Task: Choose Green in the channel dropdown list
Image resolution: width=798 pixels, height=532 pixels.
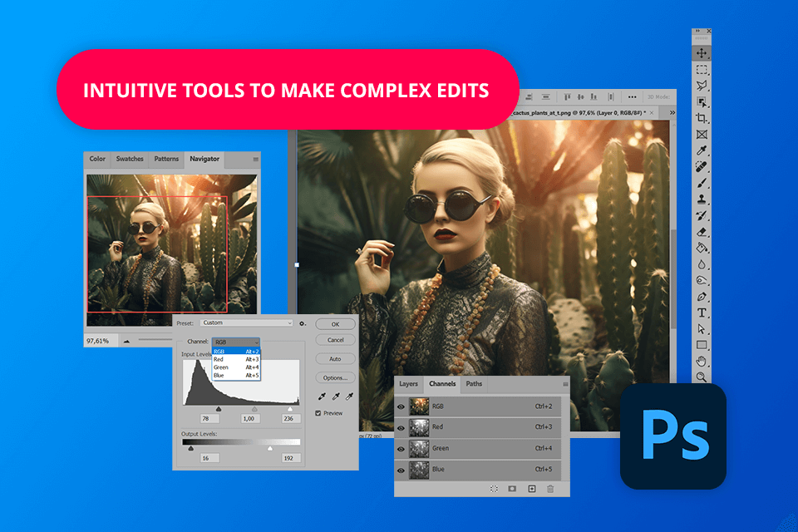Action: point(236,367)
